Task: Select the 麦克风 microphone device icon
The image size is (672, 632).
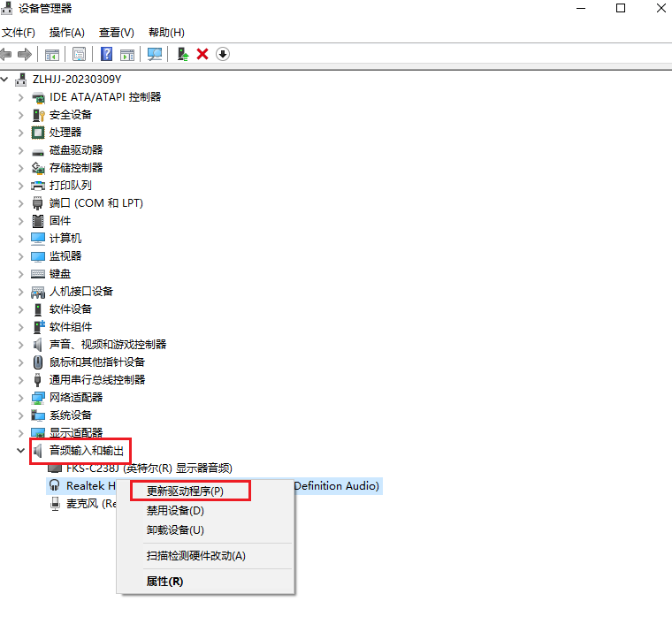Action: tap(56, 504)
